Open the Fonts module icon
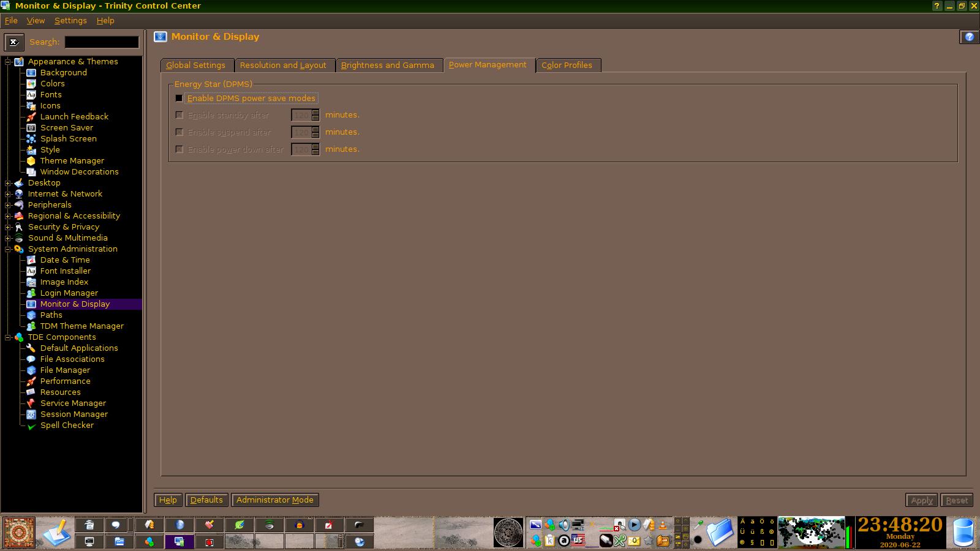Image resolution: width=980 pixels, height=551 pixels. click(31, 94)
